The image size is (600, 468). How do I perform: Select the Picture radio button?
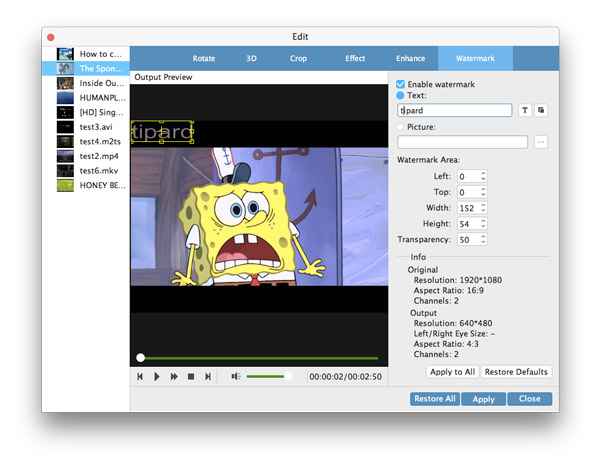coord(401,127)
